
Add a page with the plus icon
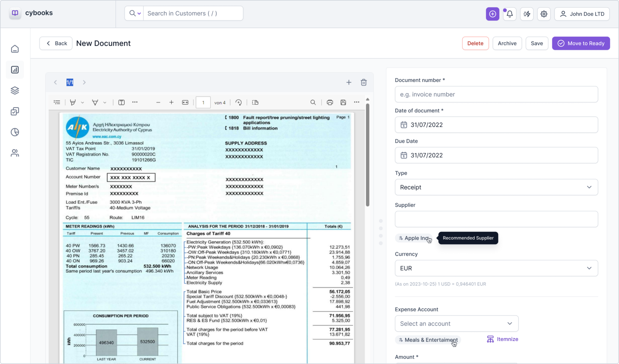(x=349, y=82)
